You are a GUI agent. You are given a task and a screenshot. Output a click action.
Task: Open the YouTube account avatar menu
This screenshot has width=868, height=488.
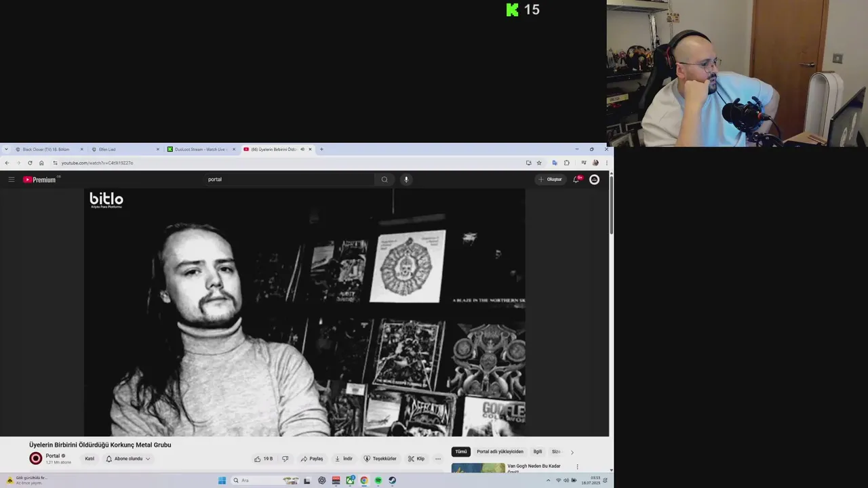click(594, 180)
